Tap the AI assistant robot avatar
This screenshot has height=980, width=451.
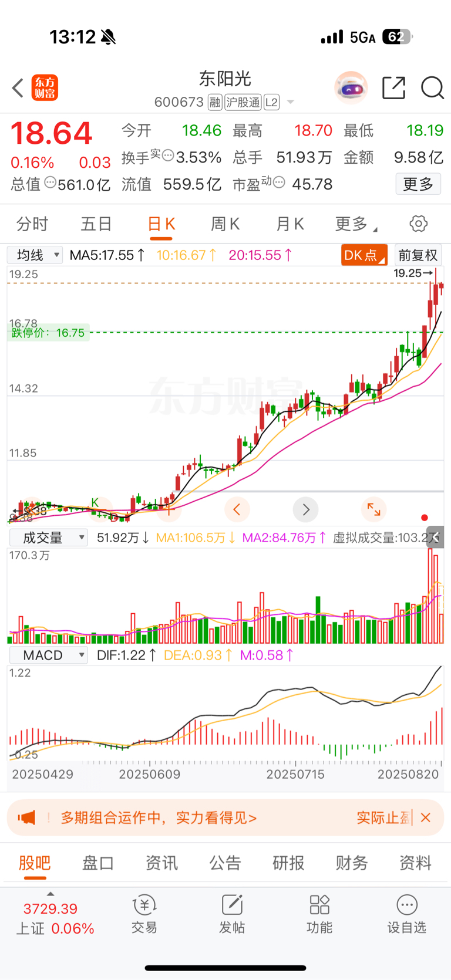coord(351,88)
